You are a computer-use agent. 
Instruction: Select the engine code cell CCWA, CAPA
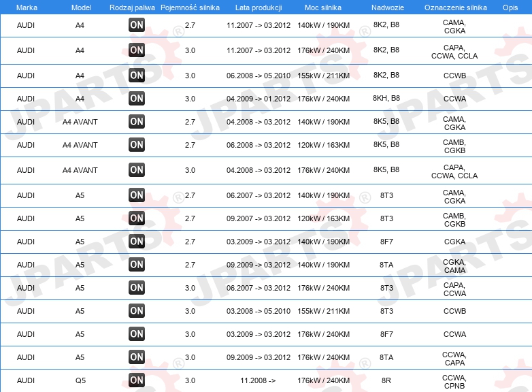(x=454, y=359)
